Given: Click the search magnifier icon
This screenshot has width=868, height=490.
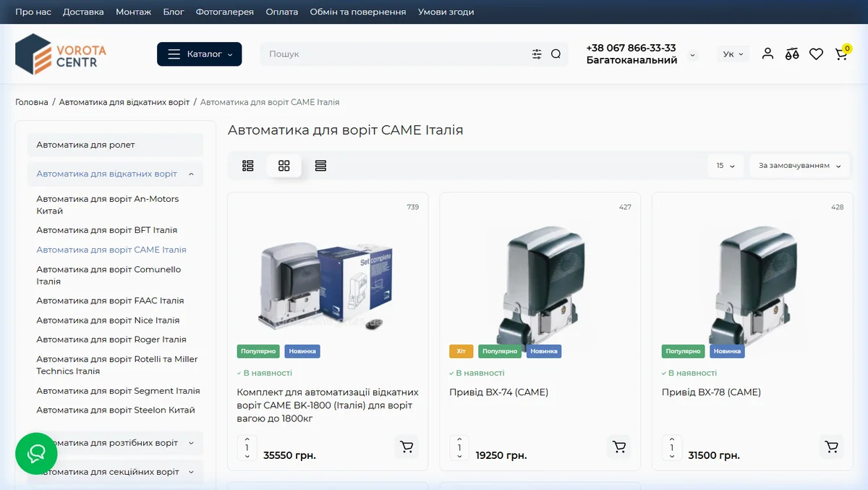Looking at the screenshot, I should pyautogui.click(x=556, y=54).
